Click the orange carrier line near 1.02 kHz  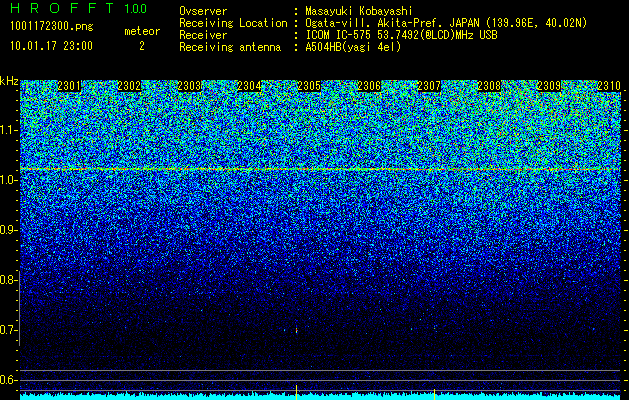(x=321, y=169)
